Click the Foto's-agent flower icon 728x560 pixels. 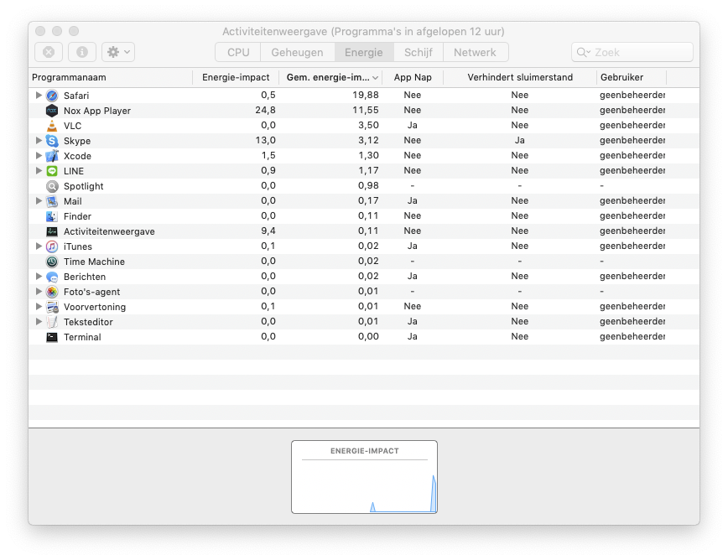pyautogui.click(x=52, y=292)
